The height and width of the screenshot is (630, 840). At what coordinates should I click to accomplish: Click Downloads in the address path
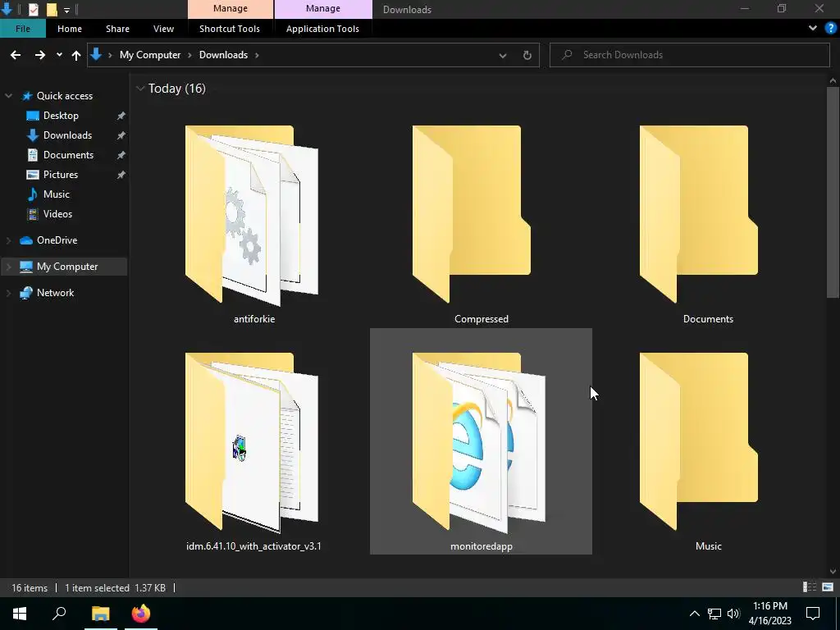click(x=223, y=55)
